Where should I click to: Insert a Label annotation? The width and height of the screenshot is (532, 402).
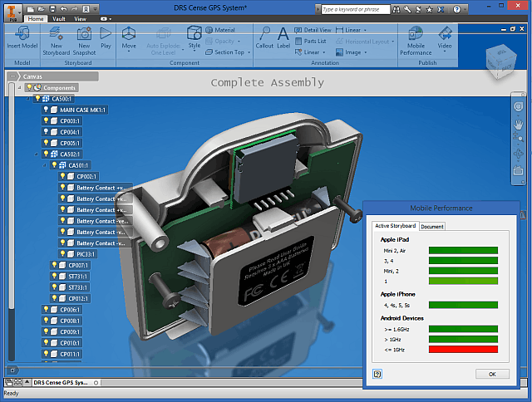(x=283, y=37)
